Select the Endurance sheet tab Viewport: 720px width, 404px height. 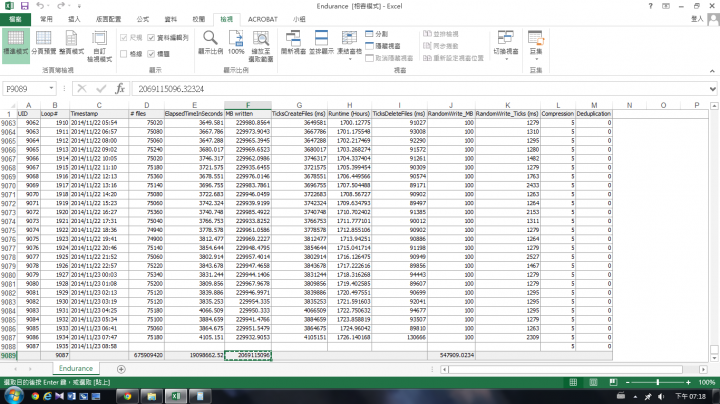[x=76, y=369]
